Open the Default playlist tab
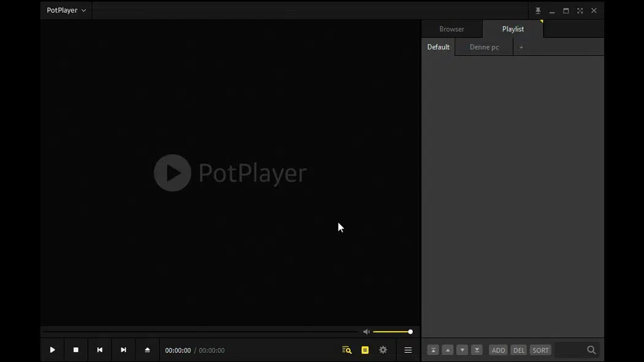644x362 pixels. 439,47
